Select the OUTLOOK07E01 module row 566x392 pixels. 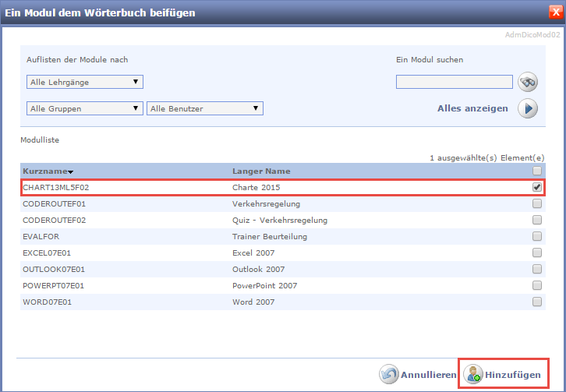[x=54, y=269]
